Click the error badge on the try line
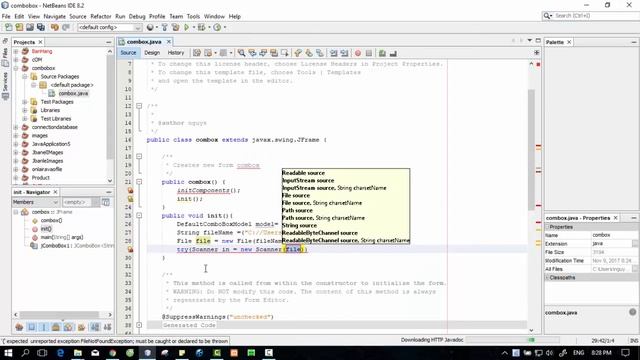Viewport: 640px width, 360px height. 130,249
